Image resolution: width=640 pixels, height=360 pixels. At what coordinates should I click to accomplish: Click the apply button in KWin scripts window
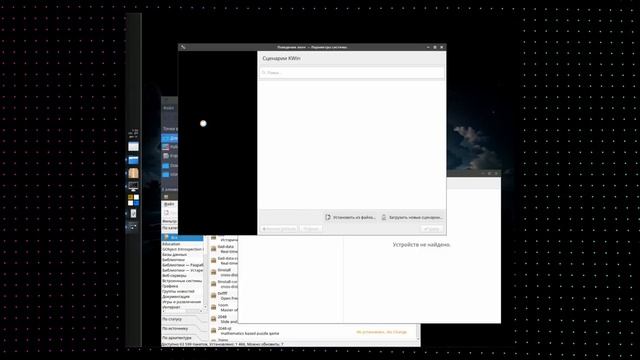[432, 229]
